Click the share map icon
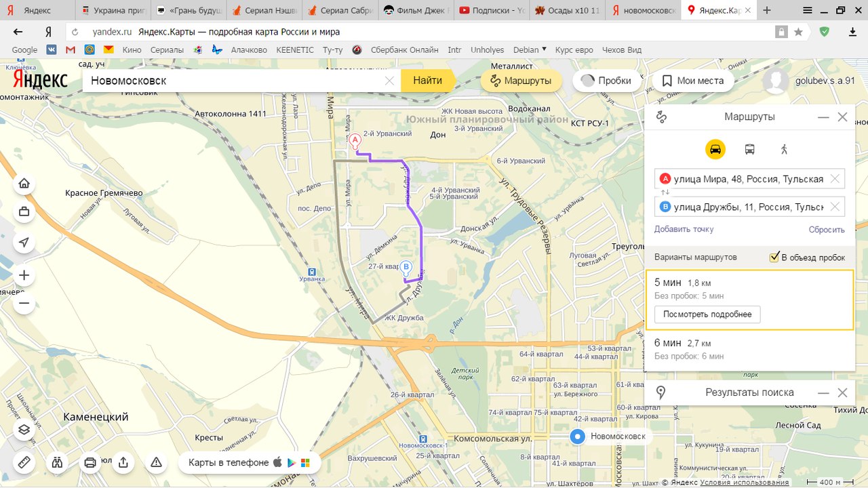868x488 pixels. tap(123, 462)
